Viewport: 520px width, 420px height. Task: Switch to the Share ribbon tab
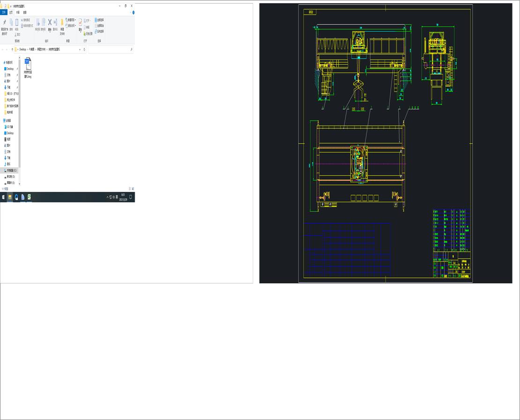point(18,12)
